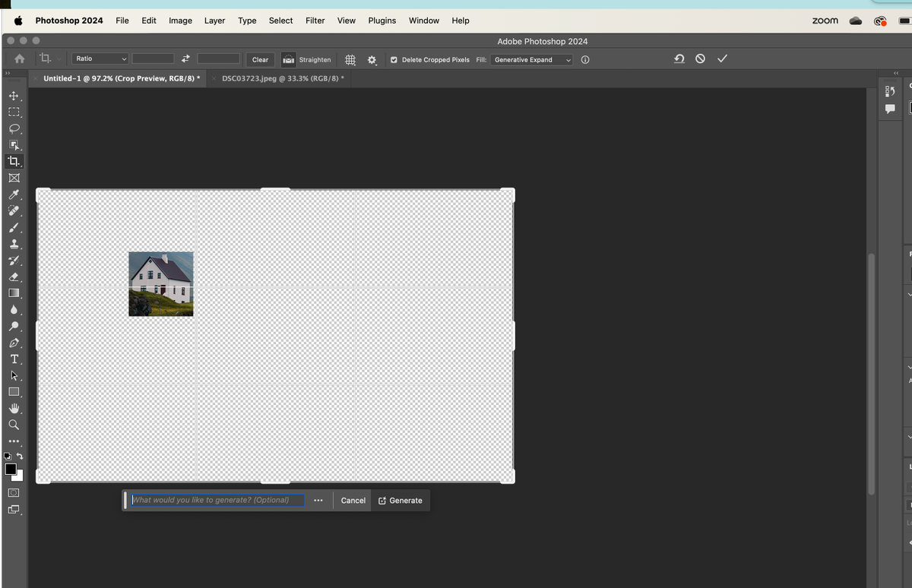Image resolution: width=912 pixels, height=588 pixels.
Task: Switch foreground and background colors
Action: (x=20, y=457)
